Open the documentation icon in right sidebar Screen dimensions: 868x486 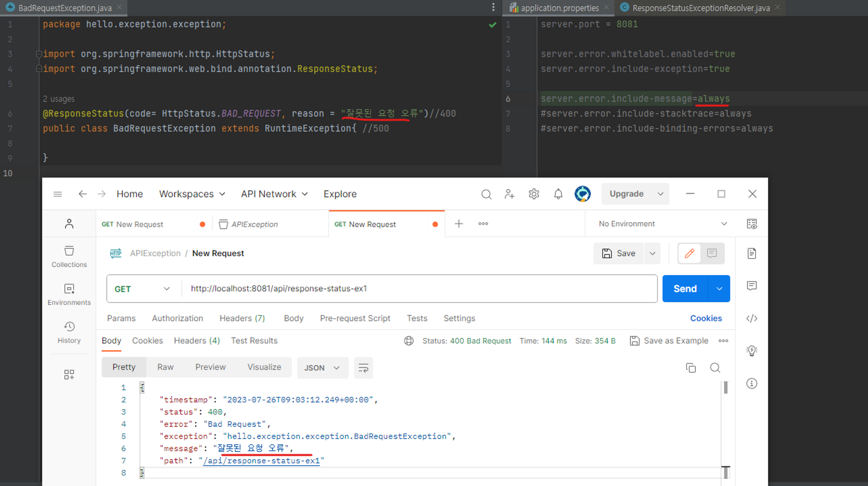(x=752, y=253)
